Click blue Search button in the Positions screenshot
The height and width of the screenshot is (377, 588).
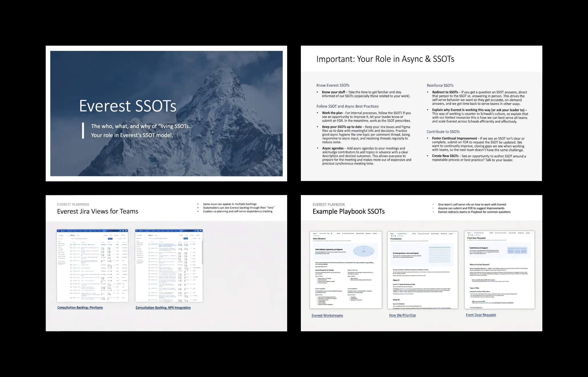point(110,239)
